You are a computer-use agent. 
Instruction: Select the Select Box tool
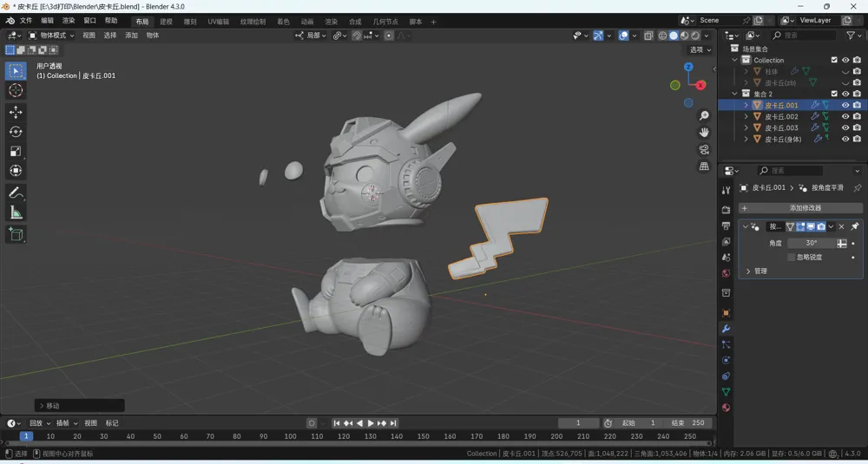(16, 71)
